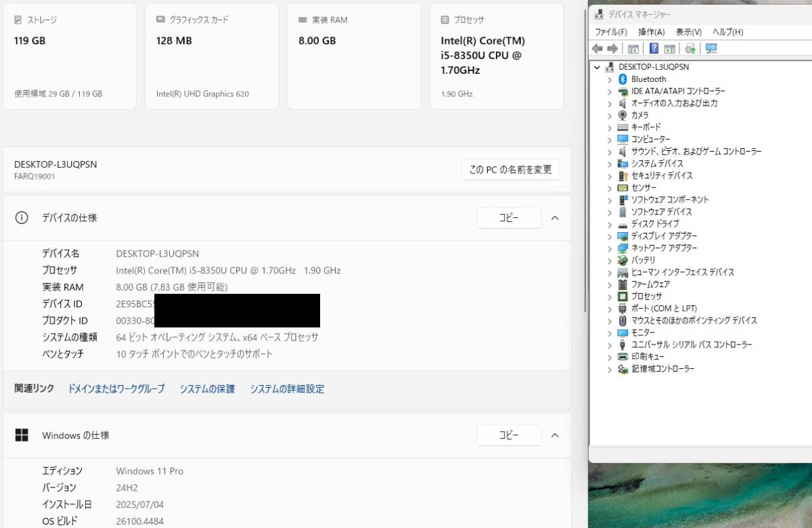
Task: Open the 操作(A) menu
Action: tap(652, 32)
